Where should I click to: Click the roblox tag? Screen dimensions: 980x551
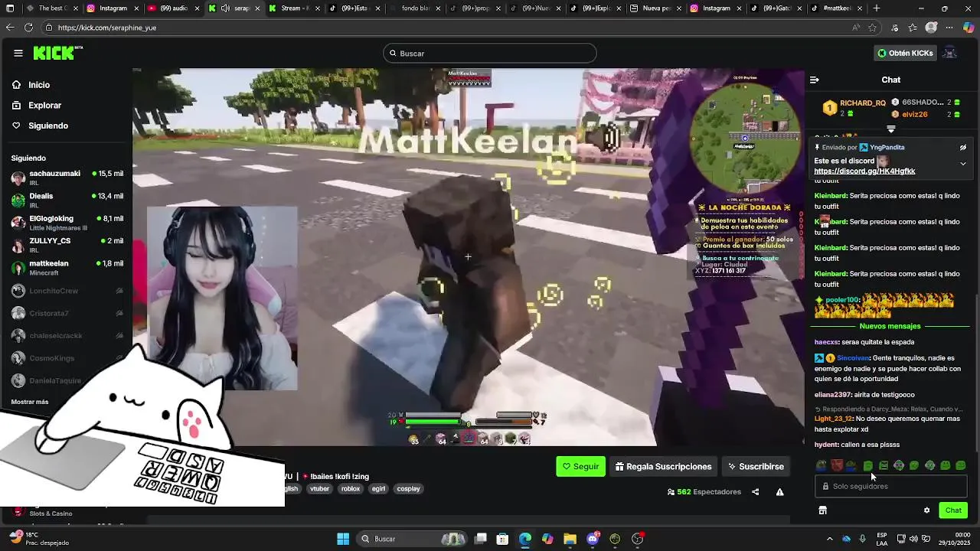click(x=351, y=489)
